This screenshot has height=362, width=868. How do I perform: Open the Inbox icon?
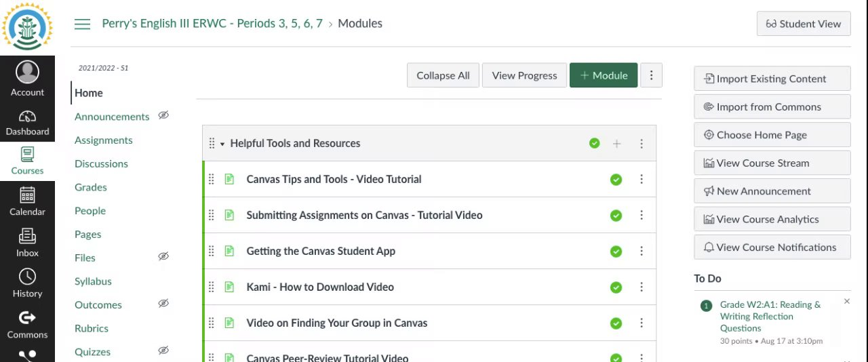click(27, 237)
